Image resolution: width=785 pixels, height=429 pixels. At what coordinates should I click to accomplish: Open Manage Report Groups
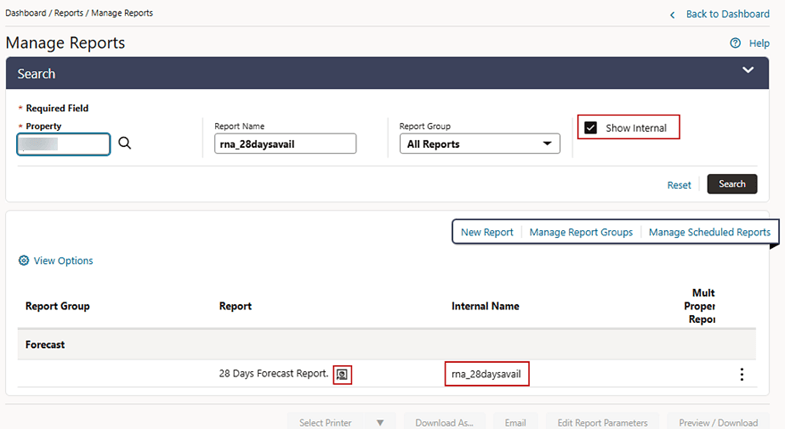pyautogui.click(x=581, y=232)
